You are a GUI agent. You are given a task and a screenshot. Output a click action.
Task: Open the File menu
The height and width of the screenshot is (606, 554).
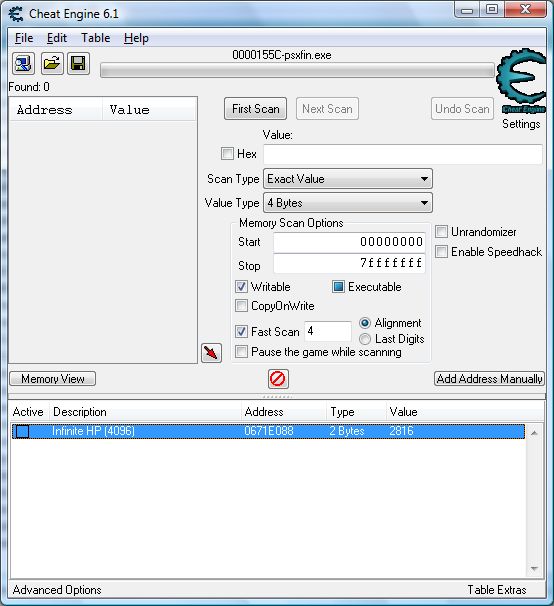24,38
